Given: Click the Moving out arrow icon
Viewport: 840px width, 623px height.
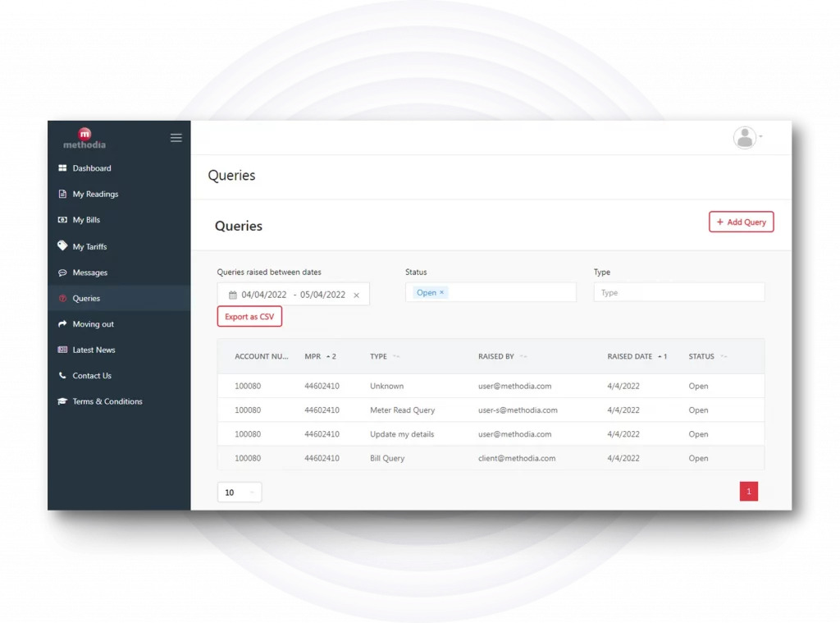Looking at the screenshot, I should click(62, 324).
